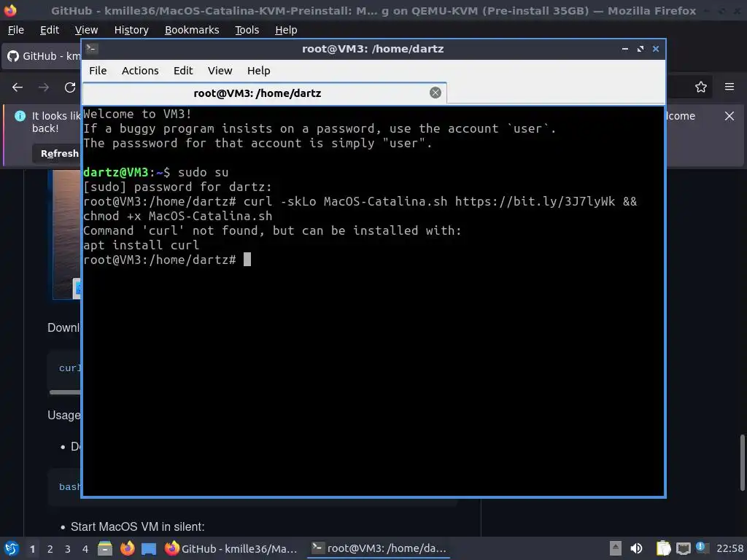The image size is (747, 560).
Task: Click 'Start MacOS VM in silent:' text on the GitHub page
Action: [x=137, y=526]
